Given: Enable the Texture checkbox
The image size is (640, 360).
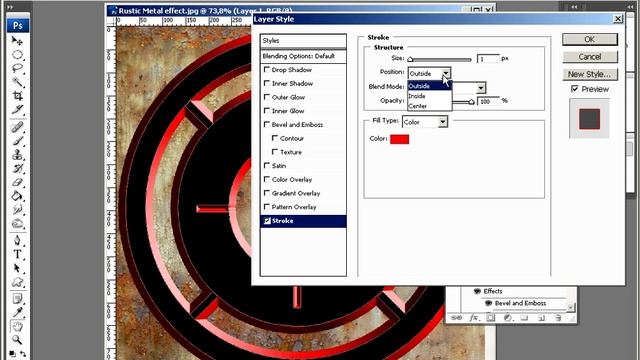Looking at the screenshot, I should [x=275, y=152].
